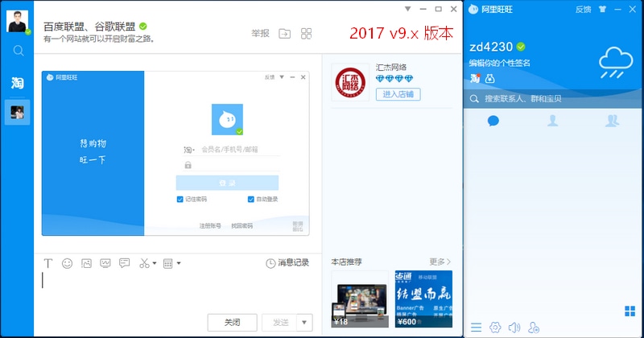Switch to recent conversations chat-bubble tab
This screenshot has width=644, height=338.
493,121
